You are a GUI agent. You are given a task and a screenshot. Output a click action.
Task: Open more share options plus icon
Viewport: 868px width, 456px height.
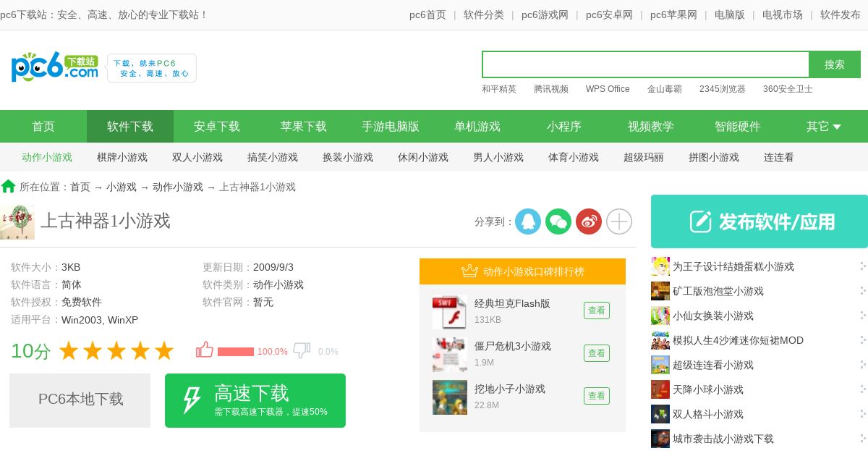619,221
